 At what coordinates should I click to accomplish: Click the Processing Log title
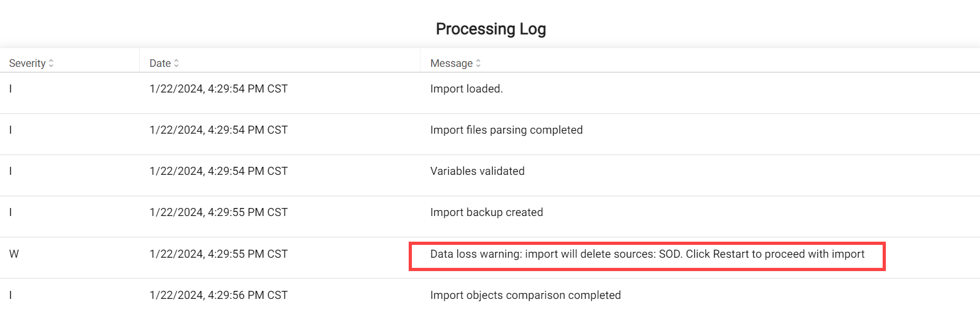pos(491,29)
